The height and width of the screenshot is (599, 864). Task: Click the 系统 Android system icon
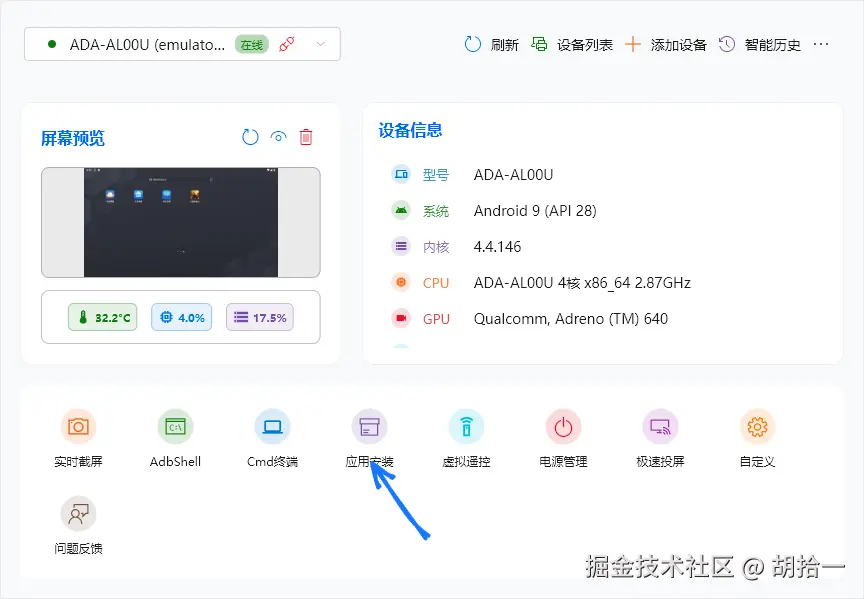401,211
